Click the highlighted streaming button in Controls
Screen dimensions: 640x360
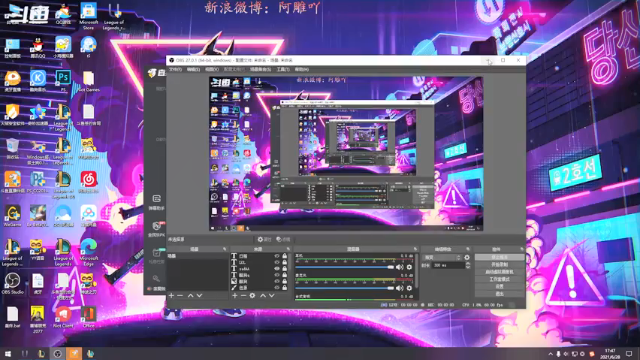(500, 257)
